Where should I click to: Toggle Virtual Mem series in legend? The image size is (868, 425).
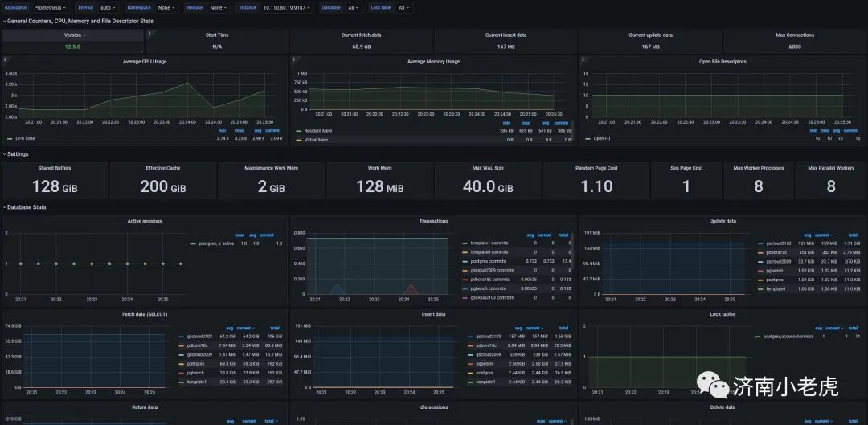point(311,140)
